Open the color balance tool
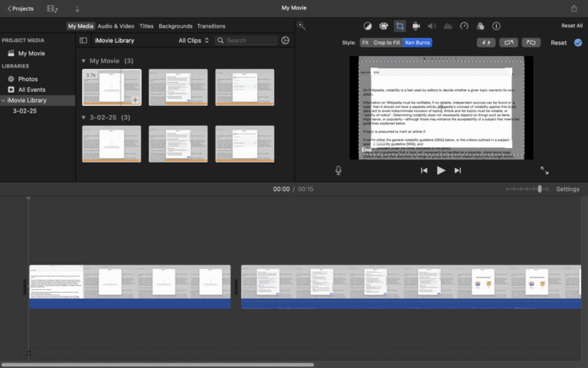The image size is (588, 368). coord(367,25)
